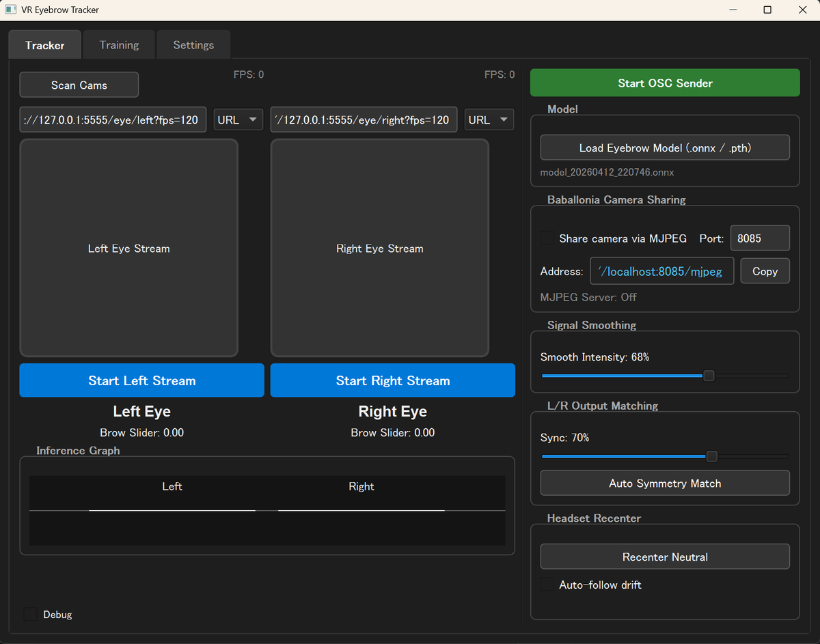
Task: Enable Share camera via MJPEG
Action: 547,238
